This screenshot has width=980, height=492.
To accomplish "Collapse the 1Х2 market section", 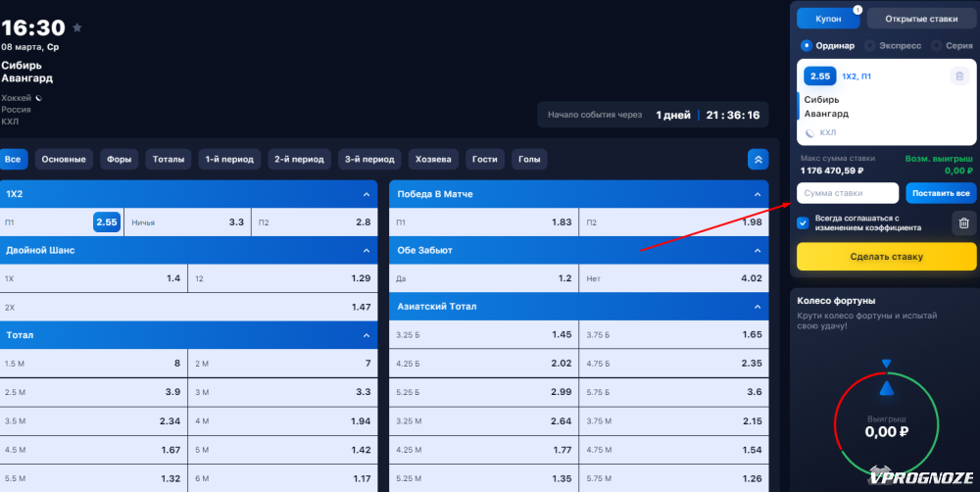I will (367, 194).
